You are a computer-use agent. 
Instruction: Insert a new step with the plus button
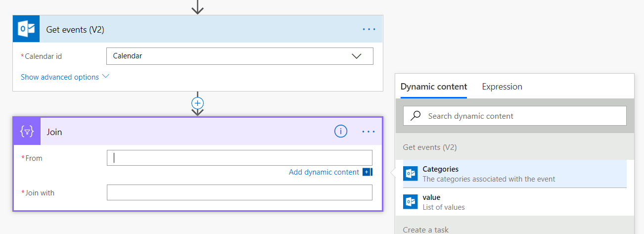click(197, 103)
